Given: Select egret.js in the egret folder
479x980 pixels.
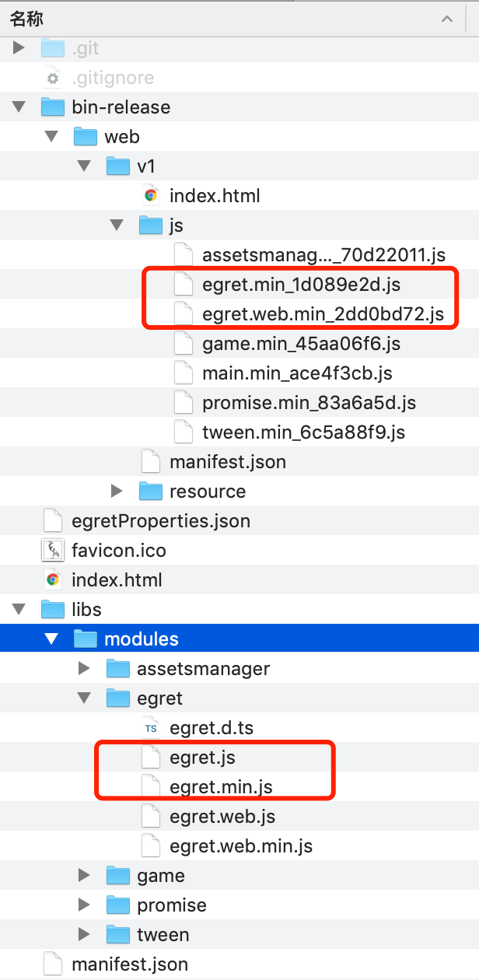Looking at the screenshot, I should pos(202,758).
